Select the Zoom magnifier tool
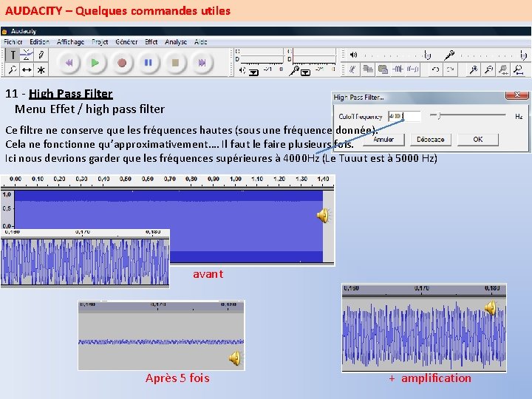Viewport: 532px width, 399px height. [13, 70]
